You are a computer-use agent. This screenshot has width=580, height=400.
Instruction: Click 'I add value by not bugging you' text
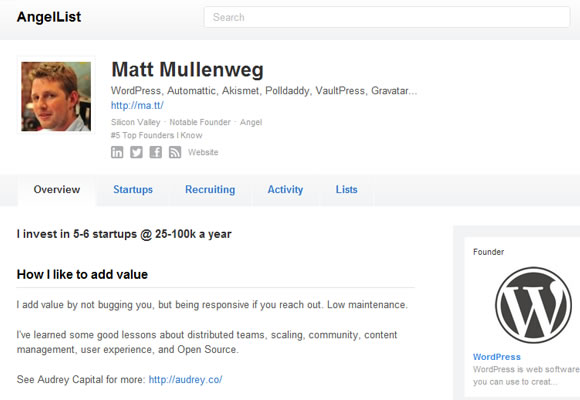[212, 305]
